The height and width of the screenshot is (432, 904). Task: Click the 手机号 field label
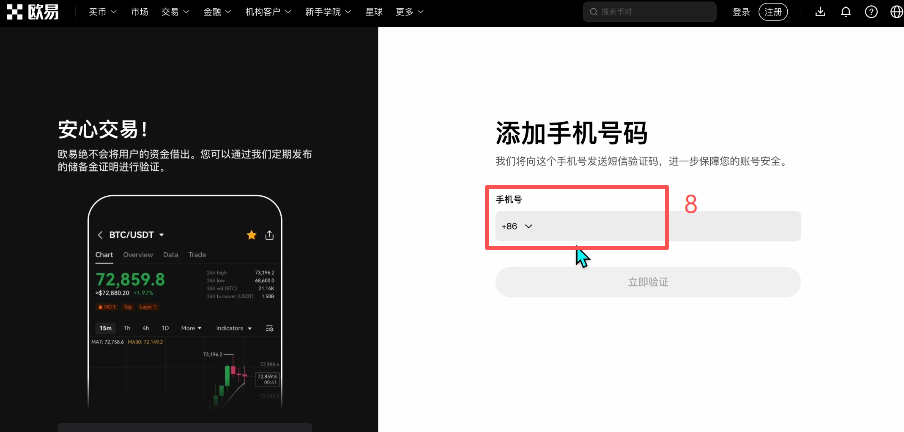[x=509, y=200]
